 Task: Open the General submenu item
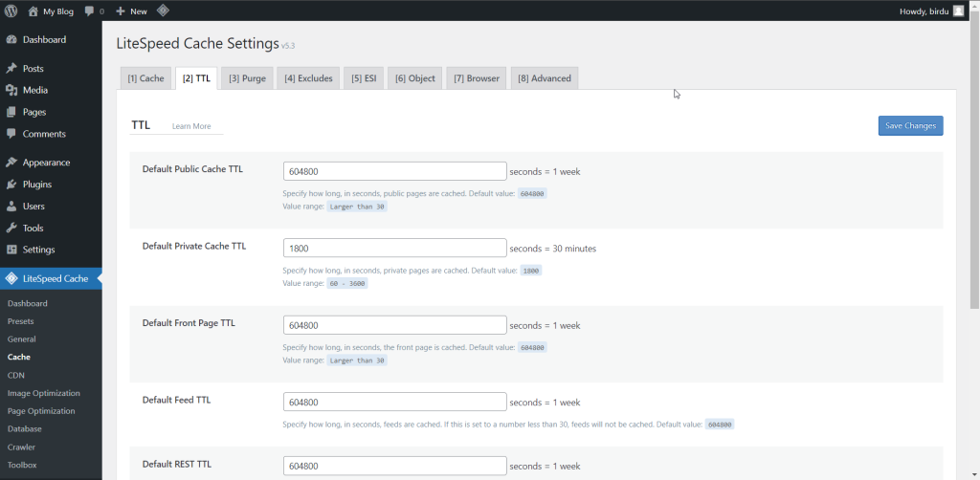(x=22, y=339)
